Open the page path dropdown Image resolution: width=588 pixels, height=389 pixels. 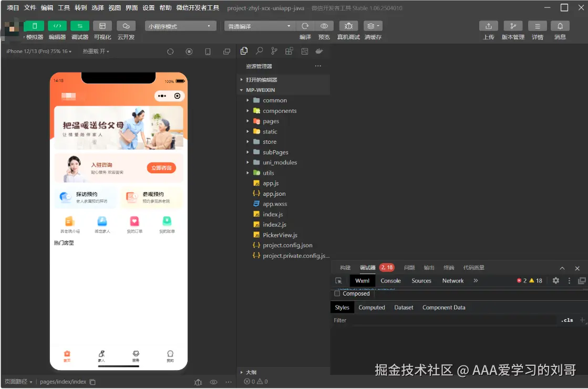[x=18, y=382]
